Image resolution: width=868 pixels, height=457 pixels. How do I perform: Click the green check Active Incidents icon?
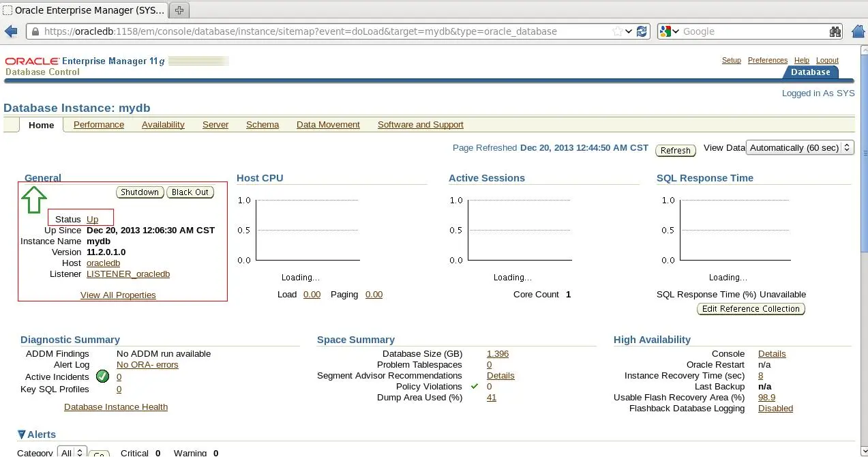(103, 376)
